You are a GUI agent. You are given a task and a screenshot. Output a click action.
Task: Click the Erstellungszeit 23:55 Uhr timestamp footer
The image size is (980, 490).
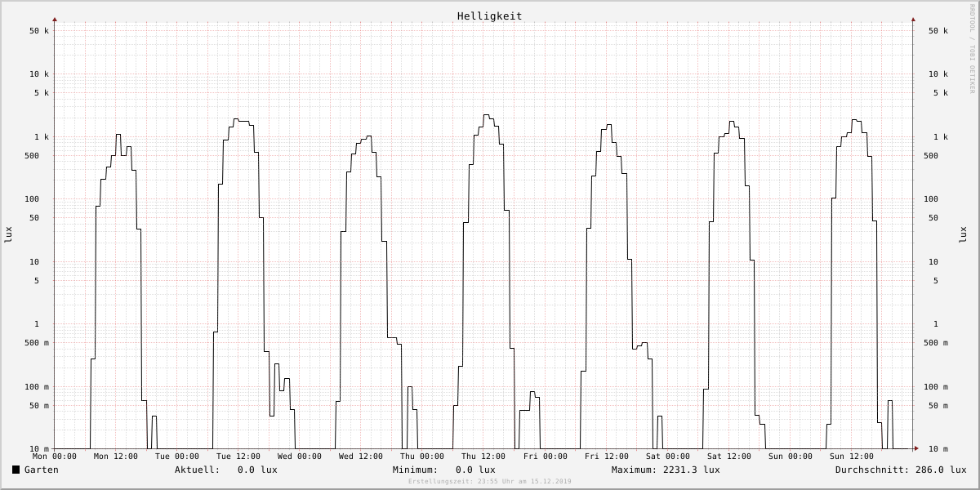click(x=490, y=481)
